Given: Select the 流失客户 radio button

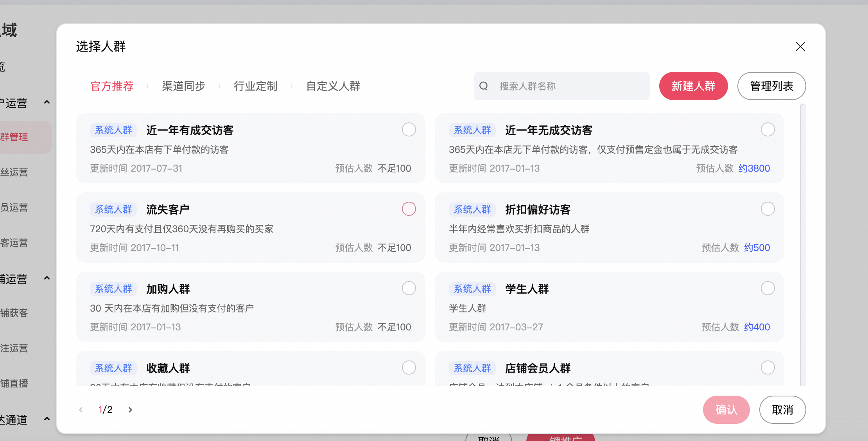Looking at the screenshot, I should click(x=409, y=209).
